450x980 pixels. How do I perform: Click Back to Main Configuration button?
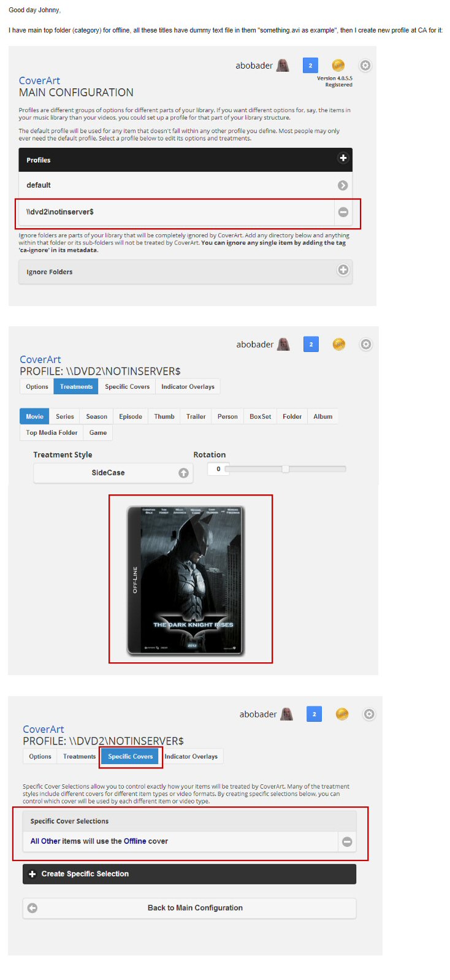tap(189, 908)
